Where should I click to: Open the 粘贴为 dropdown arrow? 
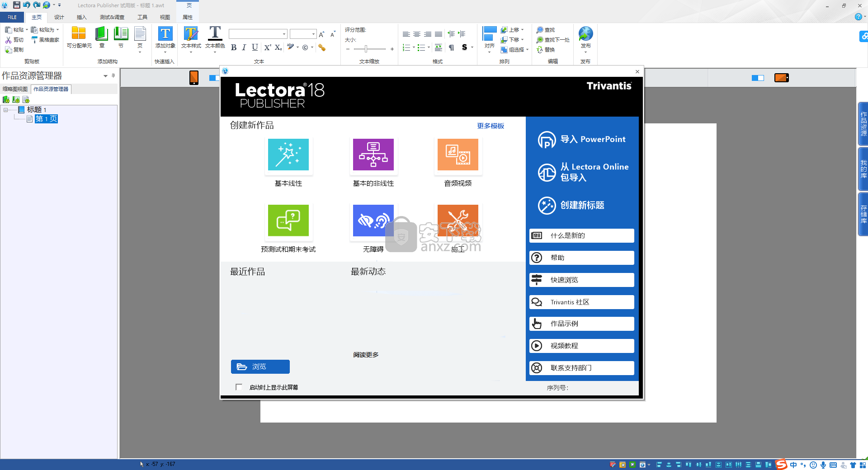57,30
